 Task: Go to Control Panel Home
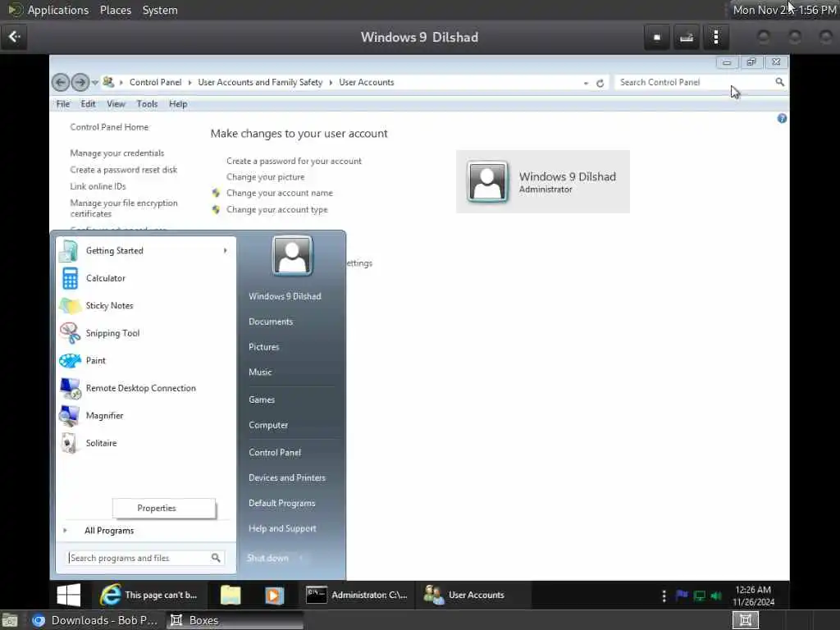(109, 127)
